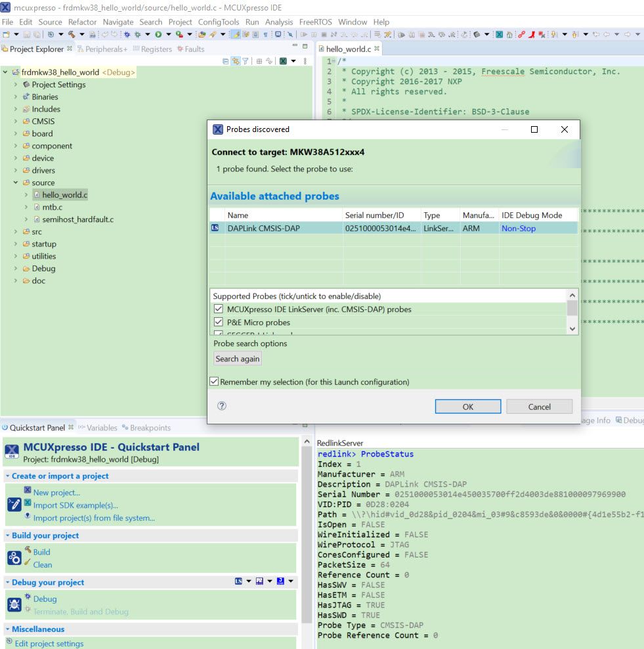The width and height of the screenshot is (644, 649).
Task: Click the green X icon in Project Explorer toolbar
Action: click(x=283, y=61)
